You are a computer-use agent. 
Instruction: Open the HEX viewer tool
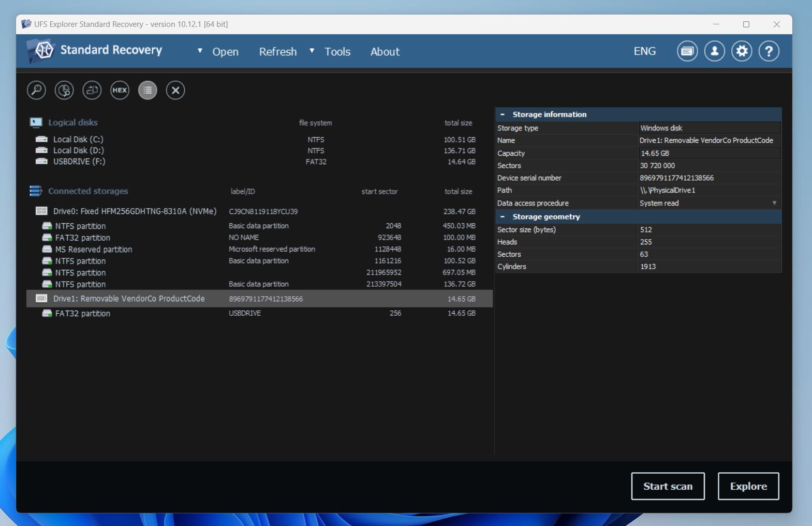(x=120, y=90)
